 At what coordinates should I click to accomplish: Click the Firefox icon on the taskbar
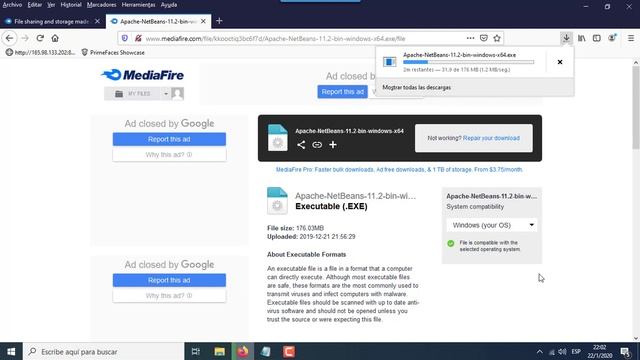(x=243, y=351)
